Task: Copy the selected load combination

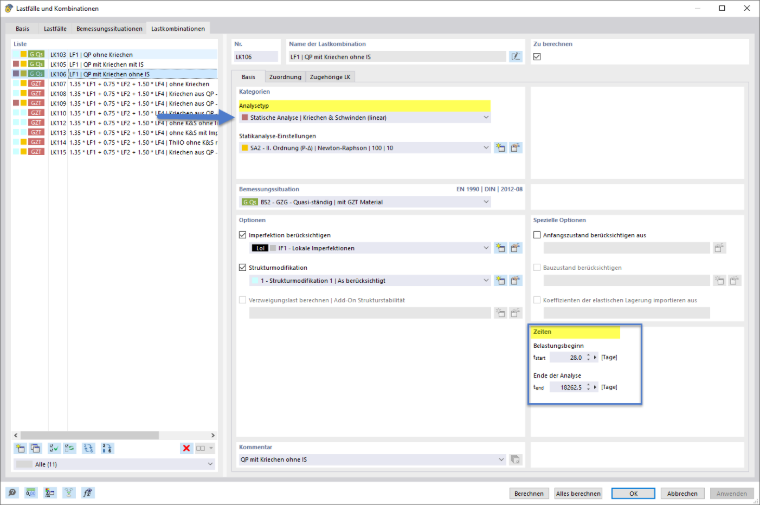Action: (x=36, y=448)
